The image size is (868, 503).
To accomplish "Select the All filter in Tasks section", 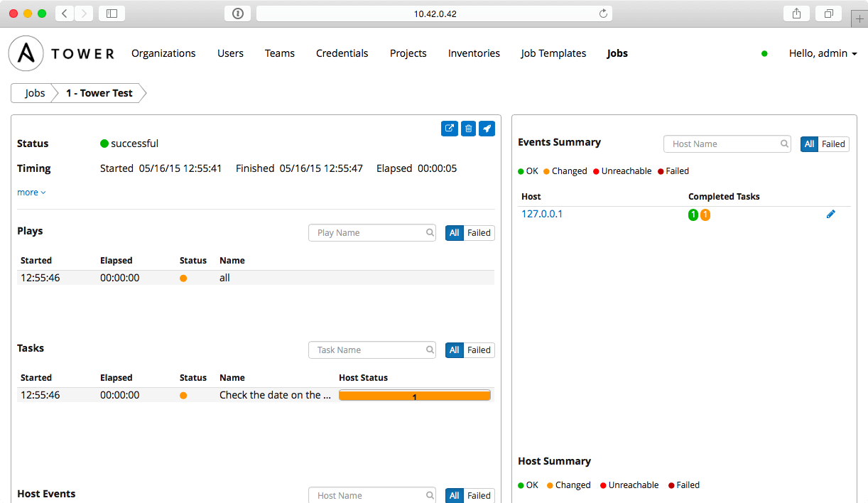I will (454, 350).
